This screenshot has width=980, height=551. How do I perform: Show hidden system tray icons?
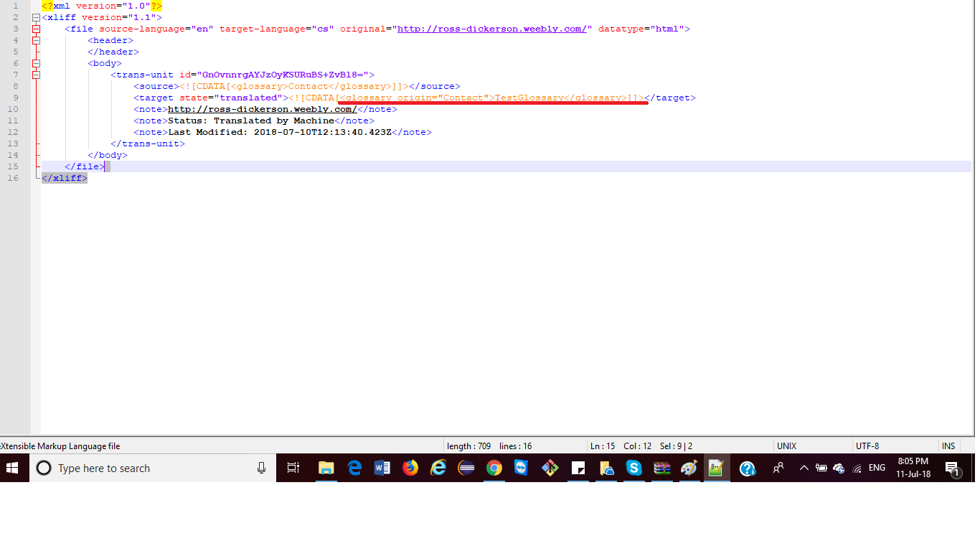pos(804,468)
